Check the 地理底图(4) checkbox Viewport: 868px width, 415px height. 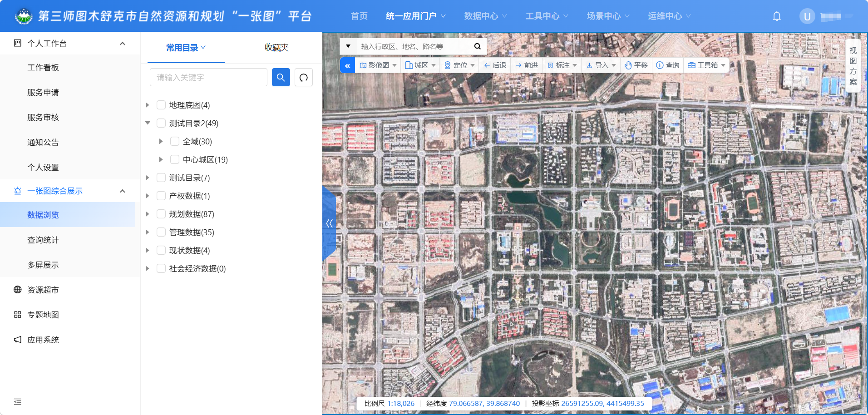point(161,105)
